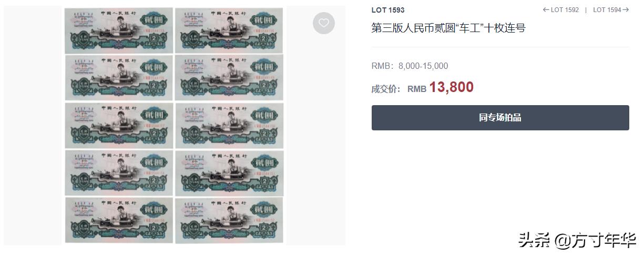Screen dimensions: 644x256
Task: Click the LOT 1593 label
Action: 388,10
